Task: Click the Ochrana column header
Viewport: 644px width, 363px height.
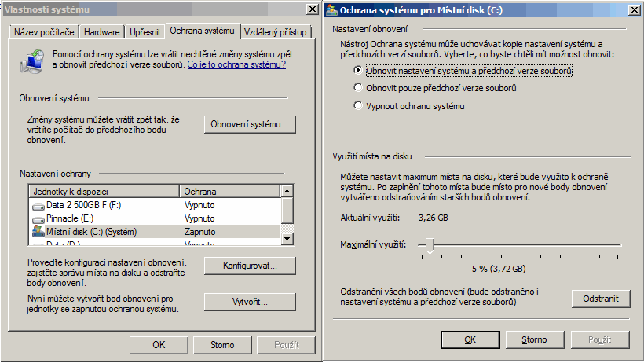Action: click(x=229, y=191)
